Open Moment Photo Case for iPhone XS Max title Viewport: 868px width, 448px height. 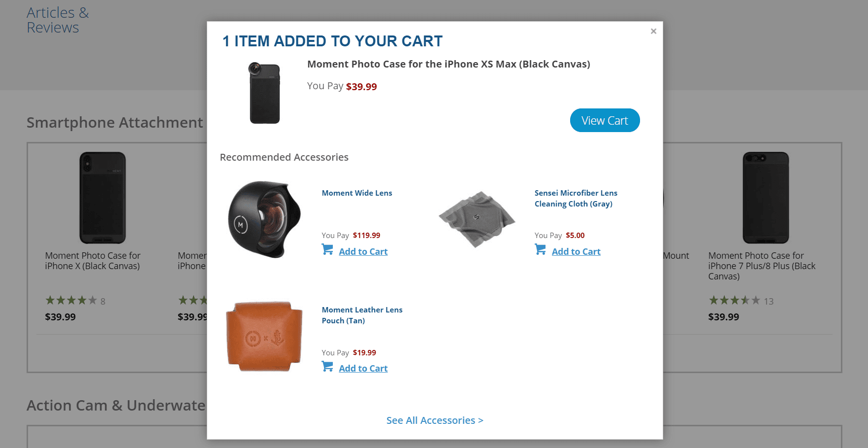click(449, 64)
